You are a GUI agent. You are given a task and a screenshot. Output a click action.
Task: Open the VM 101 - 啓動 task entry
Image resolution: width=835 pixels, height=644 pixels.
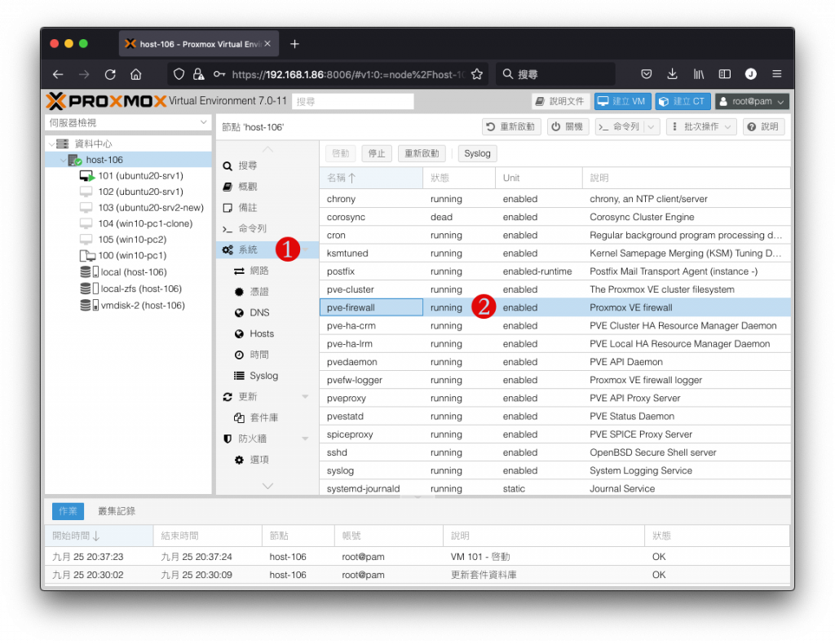coord(417,557)
